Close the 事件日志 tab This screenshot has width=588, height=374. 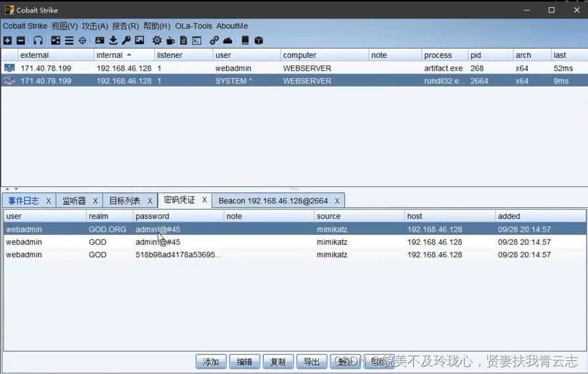point(49,201)
